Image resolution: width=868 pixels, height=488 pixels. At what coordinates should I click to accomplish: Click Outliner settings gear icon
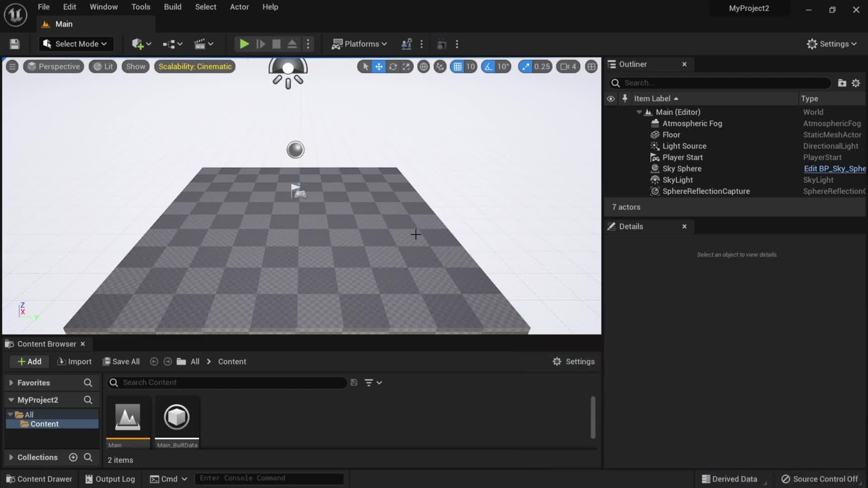[856, 83]
